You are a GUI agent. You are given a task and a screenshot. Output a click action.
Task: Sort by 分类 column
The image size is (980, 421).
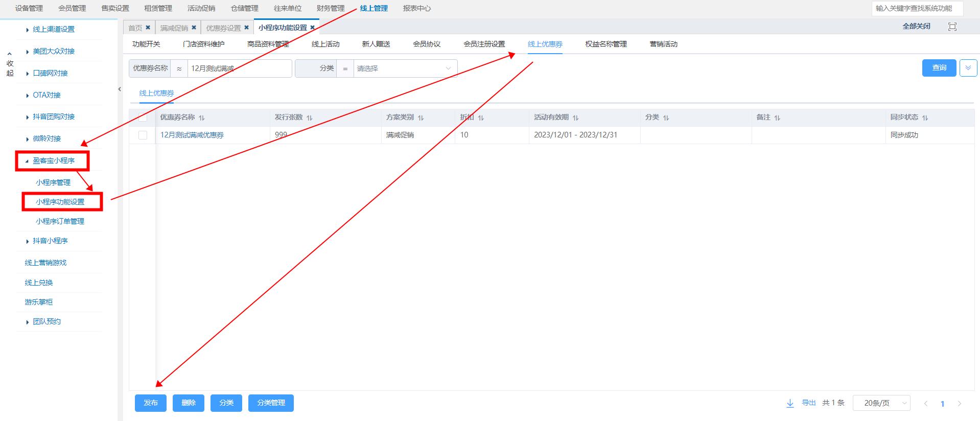666,118
